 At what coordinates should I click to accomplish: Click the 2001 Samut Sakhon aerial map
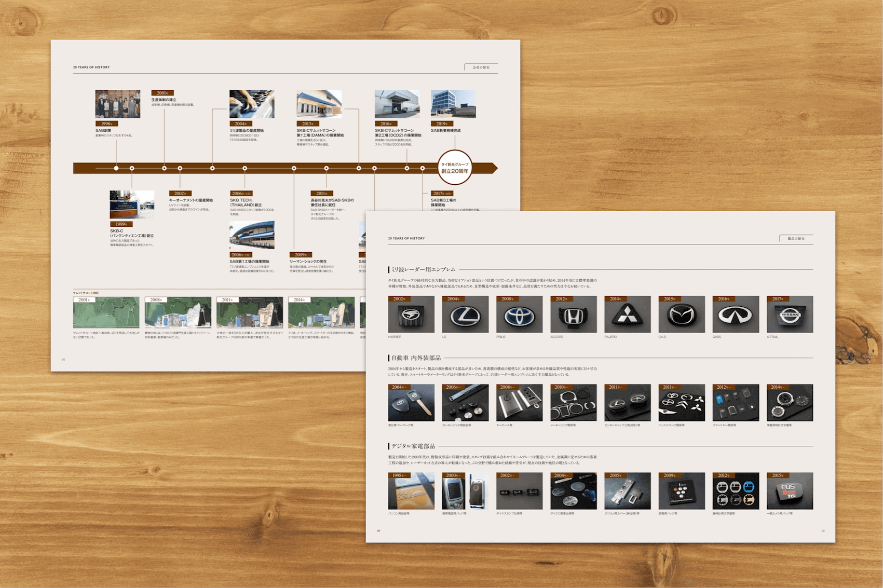point(106,312)
